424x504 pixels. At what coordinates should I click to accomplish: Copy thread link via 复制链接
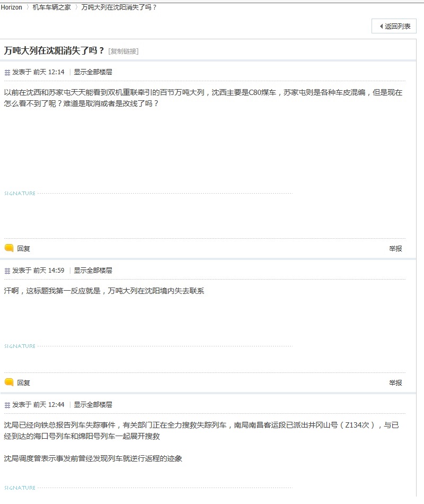[123, 51]
